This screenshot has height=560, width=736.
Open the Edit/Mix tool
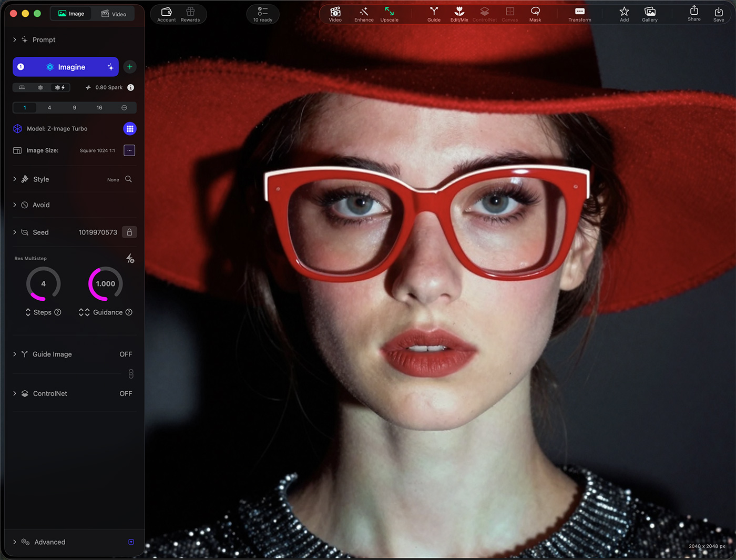tap(459, 14)
